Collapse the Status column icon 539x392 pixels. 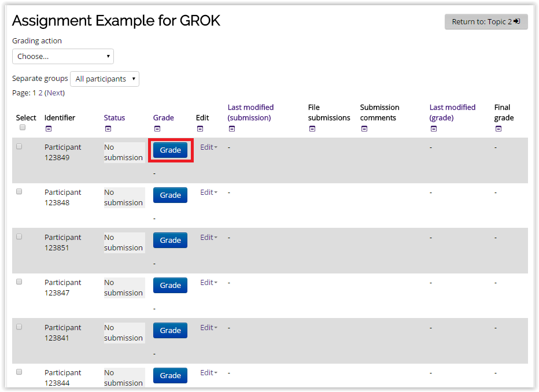tap(108, 129)
